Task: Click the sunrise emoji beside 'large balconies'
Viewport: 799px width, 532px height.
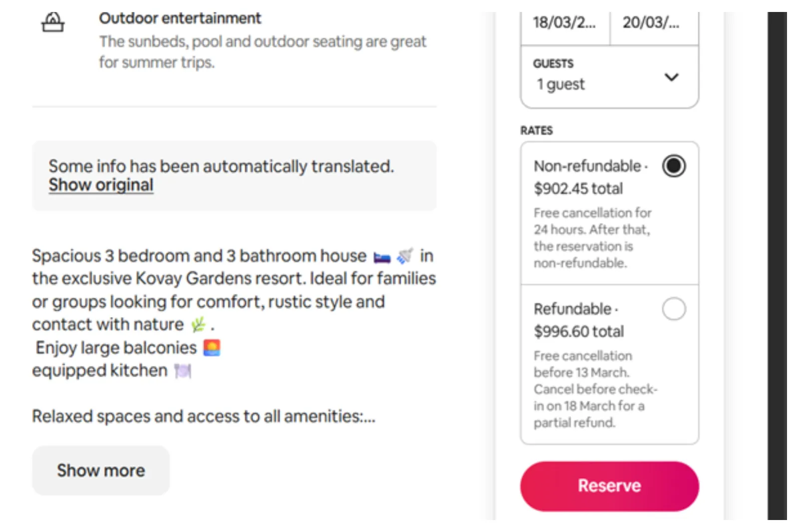Action: [x=212, y=347]
